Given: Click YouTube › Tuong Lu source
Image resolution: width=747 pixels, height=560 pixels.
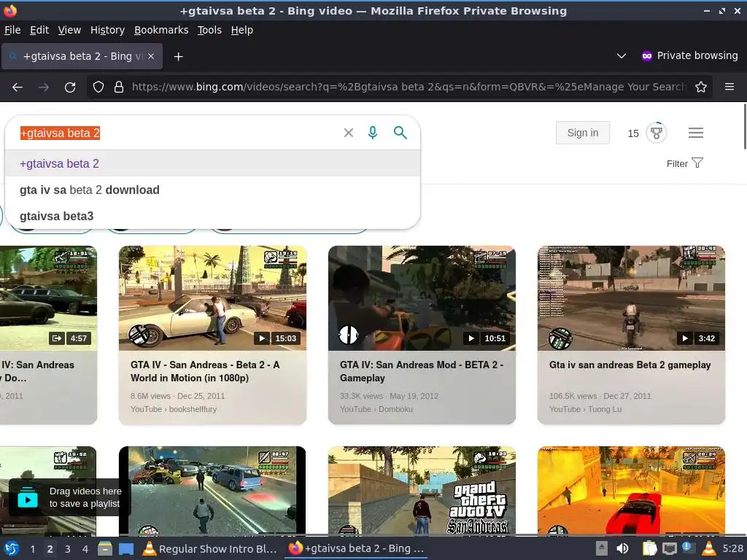Looking at the screenshot, I should (585, 409).
